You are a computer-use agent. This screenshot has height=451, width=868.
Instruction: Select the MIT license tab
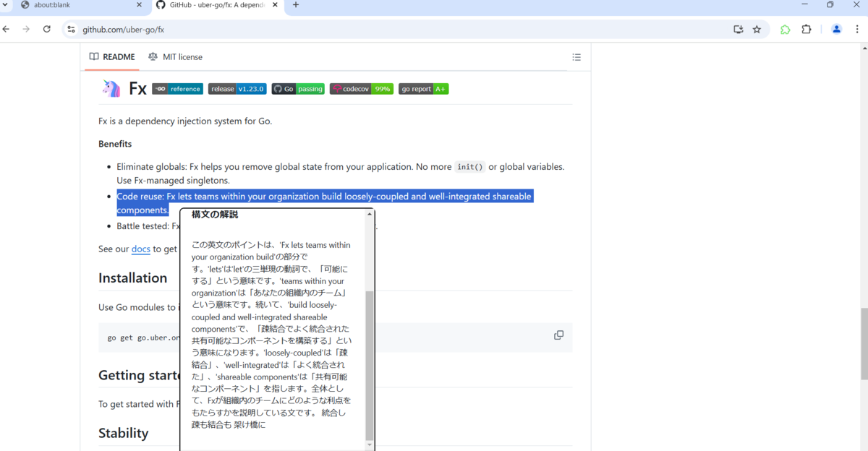pos(175,56)
